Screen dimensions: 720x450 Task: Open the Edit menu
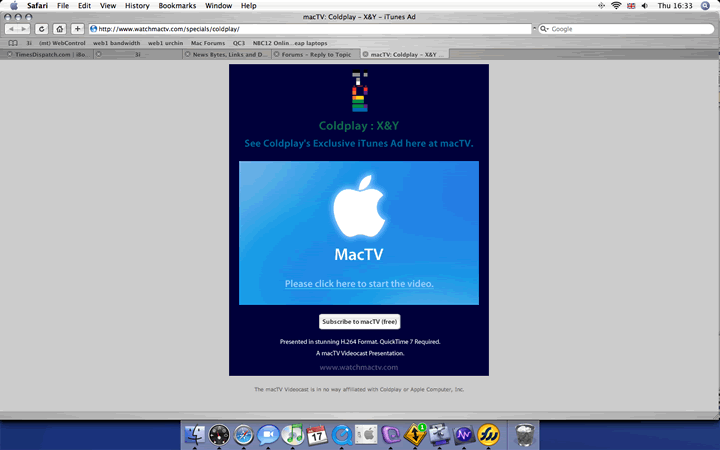[84, 6]
